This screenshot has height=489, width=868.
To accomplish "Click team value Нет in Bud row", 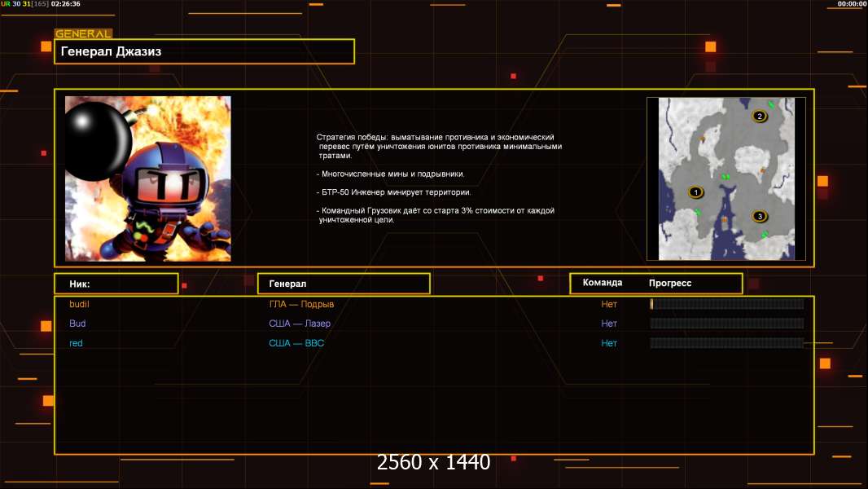I will [x=609, y=324].
